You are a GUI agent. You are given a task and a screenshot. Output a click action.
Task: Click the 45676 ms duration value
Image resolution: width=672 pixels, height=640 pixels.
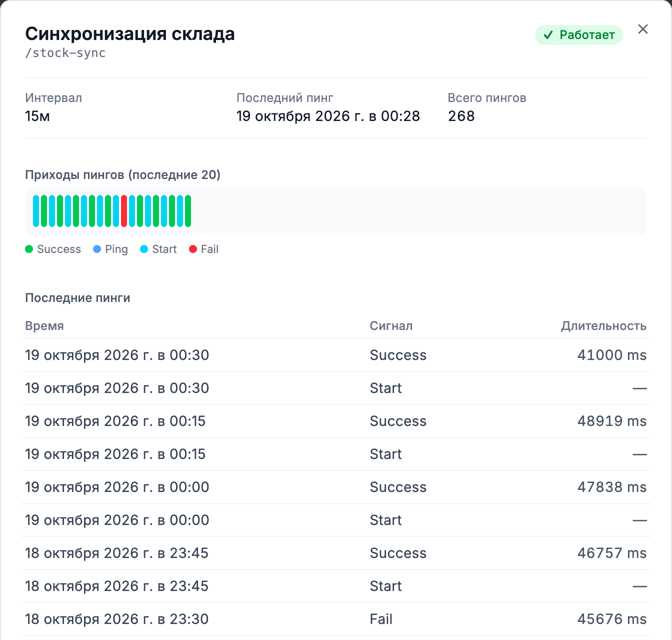pos(612,619)
